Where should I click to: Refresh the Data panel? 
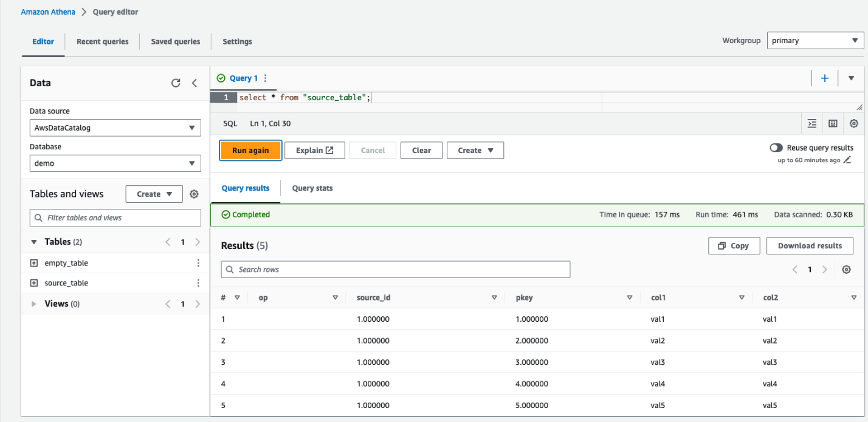pyautogui.click(x=176, y=83)
